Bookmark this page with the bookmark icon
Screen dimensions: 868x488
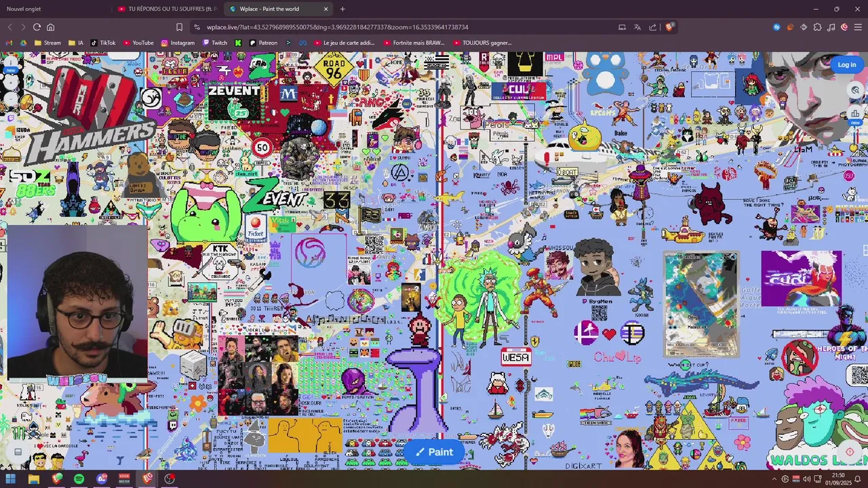pyautogui.click(x=179, y=27)
